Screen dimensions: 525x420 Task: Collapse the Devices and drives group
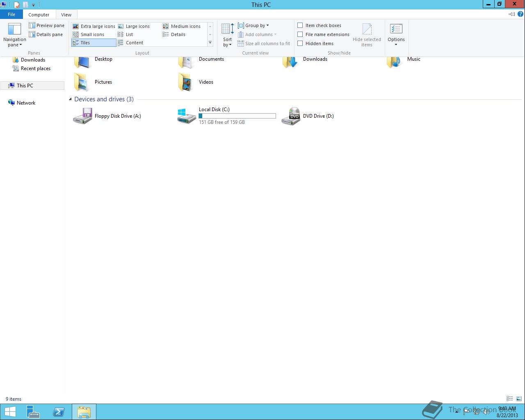click(71, 99)
